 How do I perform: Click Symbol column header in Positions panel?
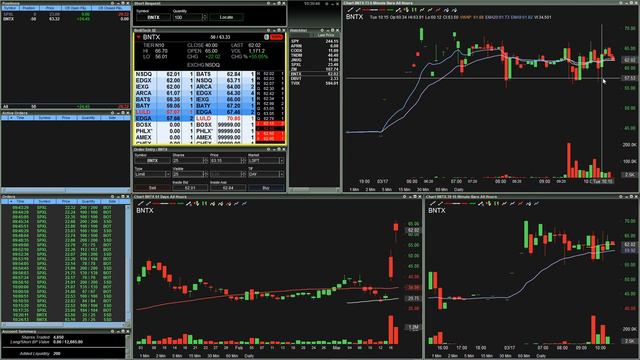[x=10, y=8]
